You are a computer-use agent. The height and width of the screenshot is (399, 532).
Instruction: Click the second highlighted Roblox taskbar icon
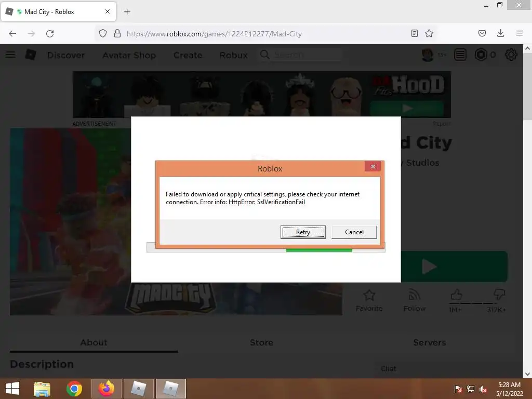pyautogui.click(x=170, y=389)
